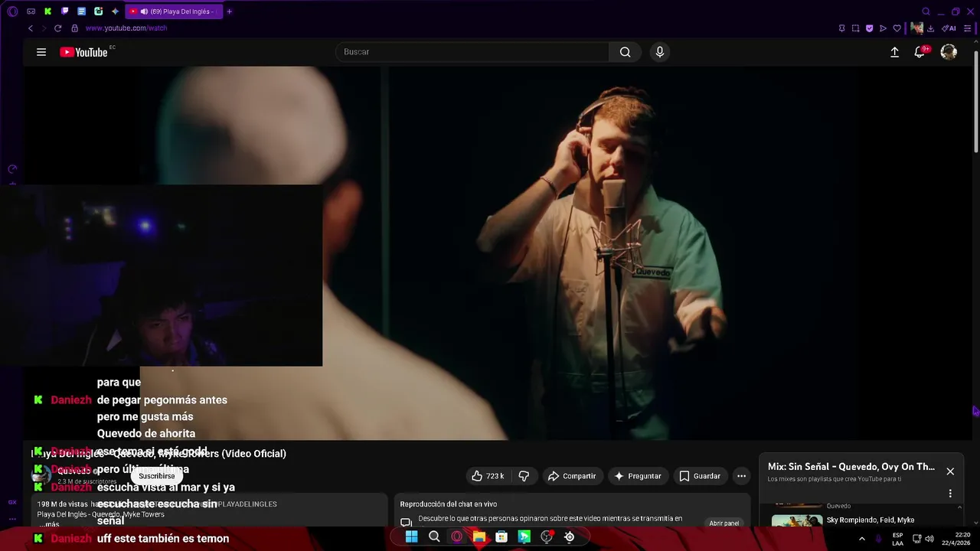
Task: Open the pinned game controller tab
Action: (31, 11)
